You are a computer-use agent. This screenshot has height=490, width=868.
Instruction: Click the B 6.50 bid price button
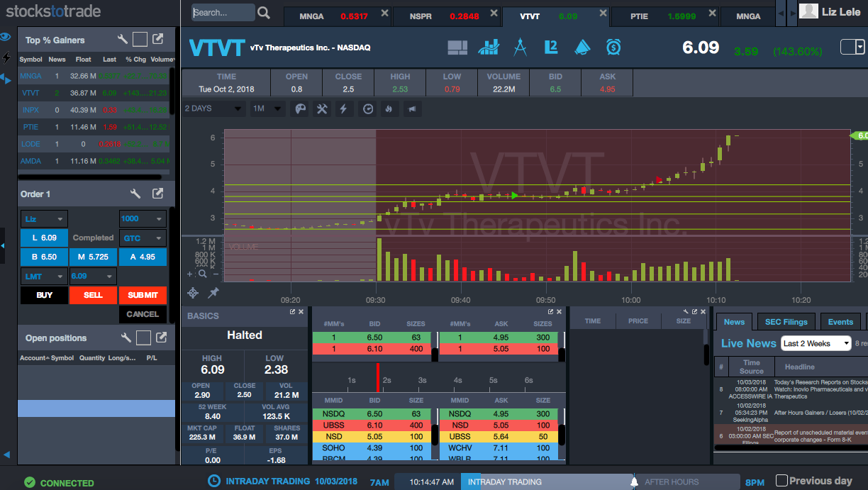pos(44,257)
